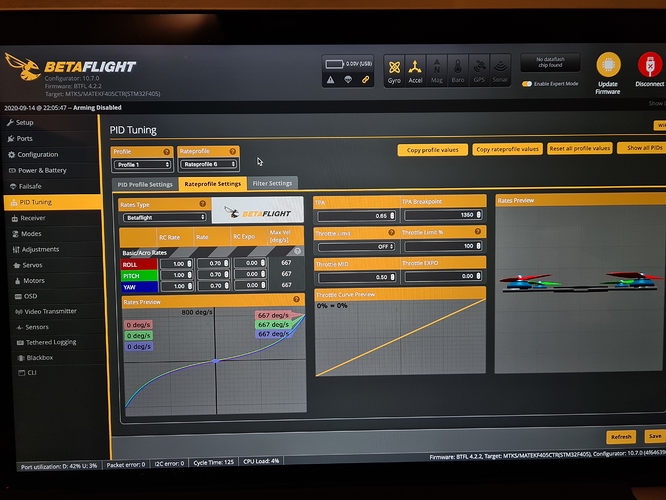Screen dimensions: 666x500
Task: Open the Rateprofile 6 dropdown
Action: point(208,164)
